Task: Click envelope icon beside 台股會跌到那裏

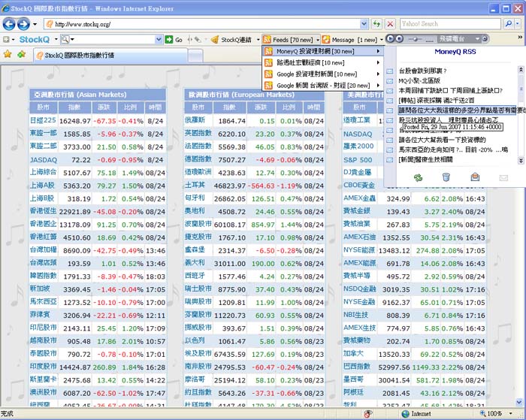Action: pos(389,71)
